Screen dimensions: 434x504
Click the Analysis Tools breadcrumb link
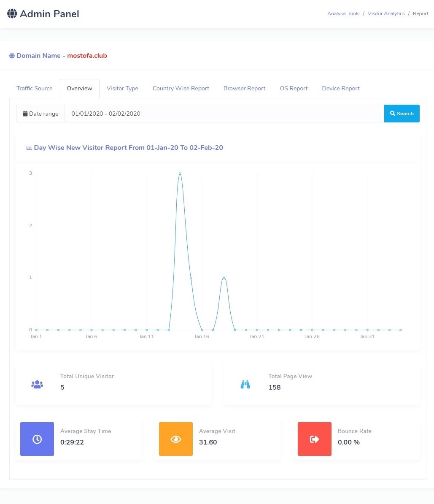click(x=343, y=14)
